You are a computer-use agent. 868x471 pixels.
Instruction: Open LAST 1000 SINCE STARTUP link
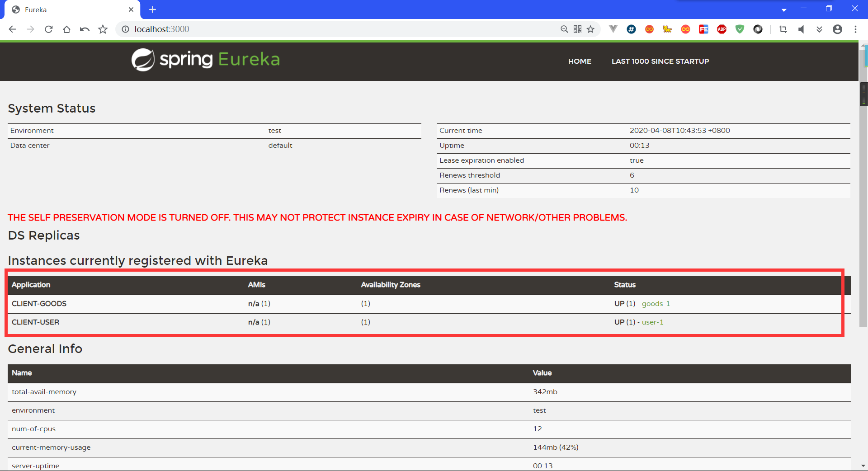click(x=660, y=61)
